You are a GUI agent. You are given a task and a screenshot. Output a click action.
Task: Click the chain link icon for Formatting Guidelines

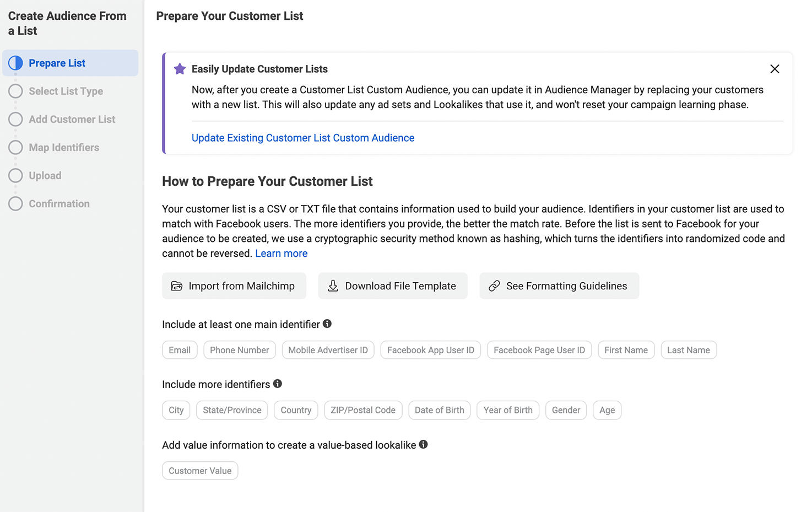click(x=494, y=285)
